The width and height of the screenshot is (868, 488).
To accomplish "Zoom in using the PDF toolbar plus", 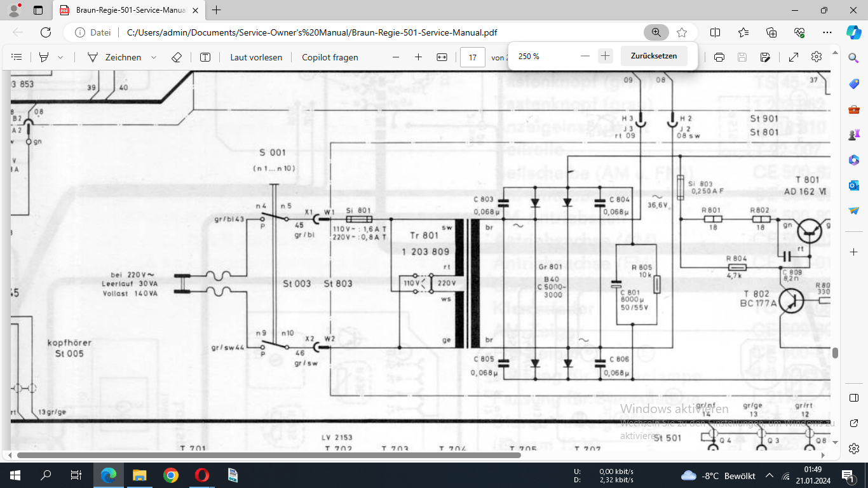I will pos(418,57).
